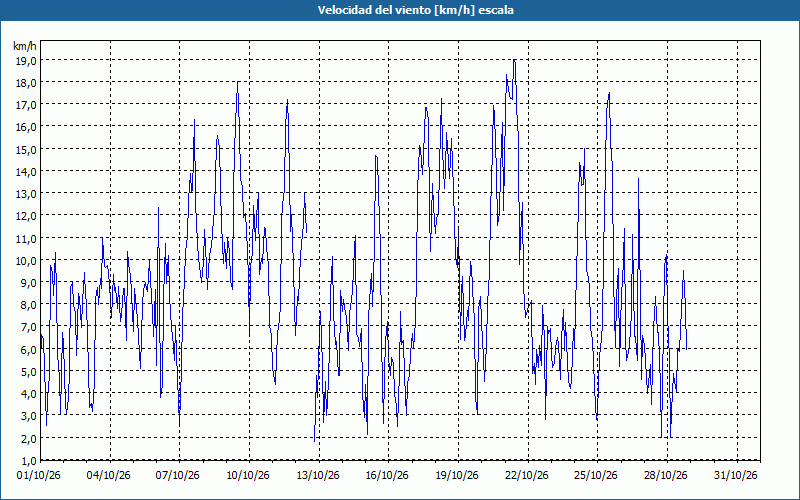800x500 pixels.
Task: Click the 5,0 y-axis value
Action: click(29, 371)
